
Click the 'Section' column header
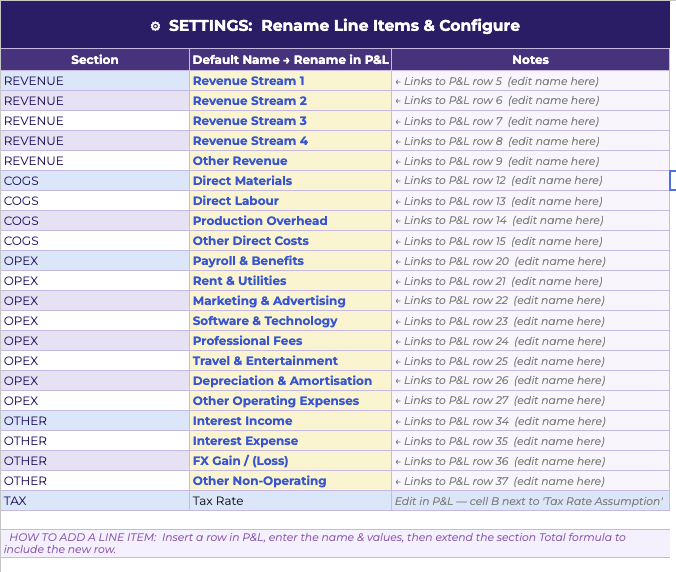click(x=95, y=59)
